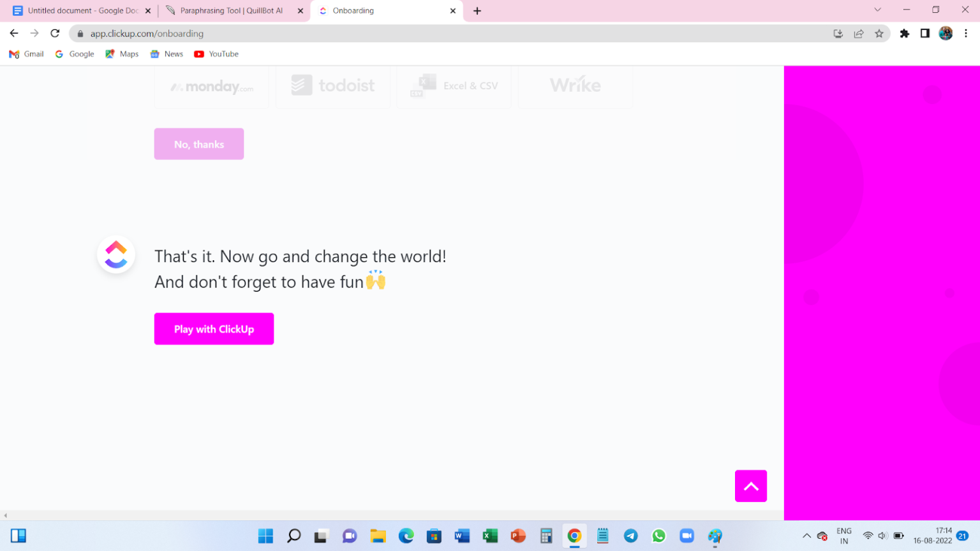Select the Todoist import option
The image size is (980, 551).
(x=332, y=85)
